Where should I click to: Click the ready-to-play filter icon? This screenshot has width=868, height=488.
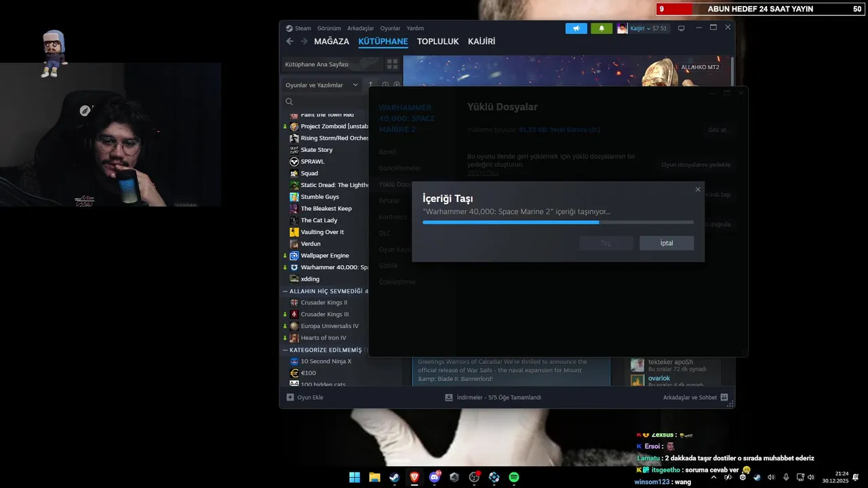pos(397,85)
